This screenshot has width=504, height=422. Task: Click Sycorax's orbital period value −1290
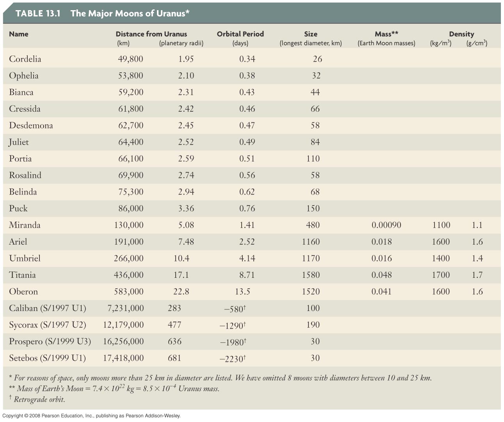pos(233,325)
